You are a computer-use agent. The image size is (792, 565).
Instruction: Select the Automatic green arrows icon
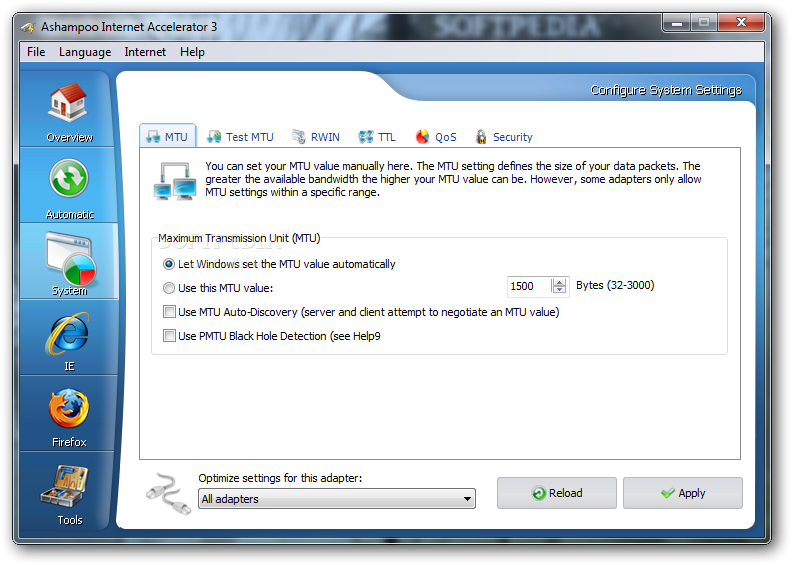[x=69, y=178]
